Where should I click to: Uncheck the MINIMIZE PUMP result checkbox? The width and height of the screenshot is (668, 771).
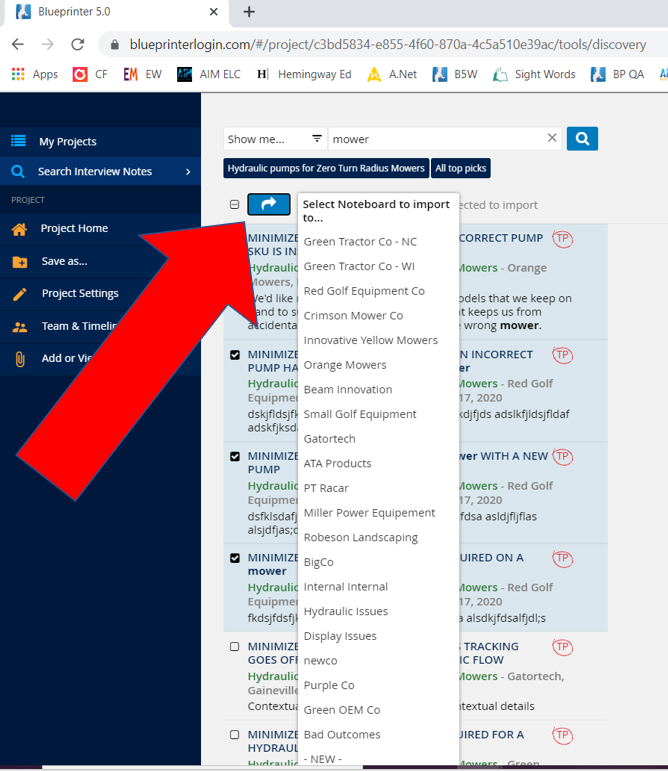235,456
